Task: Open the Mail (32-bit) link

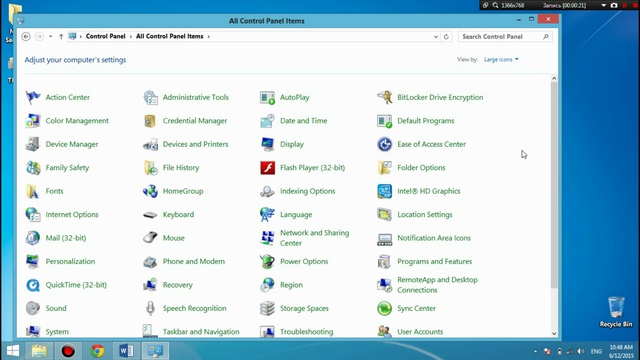Action: [66, 238]
